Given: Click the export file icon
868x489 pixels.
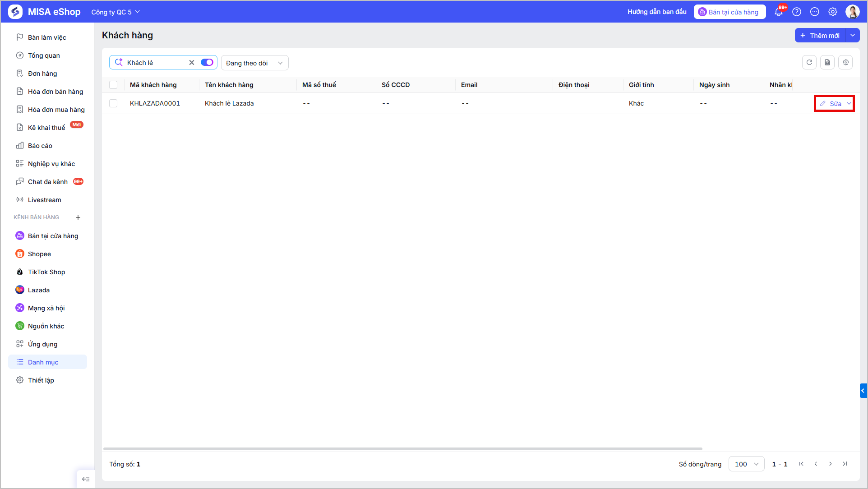Looking at the screenshot, I should (x=827, y=63).
